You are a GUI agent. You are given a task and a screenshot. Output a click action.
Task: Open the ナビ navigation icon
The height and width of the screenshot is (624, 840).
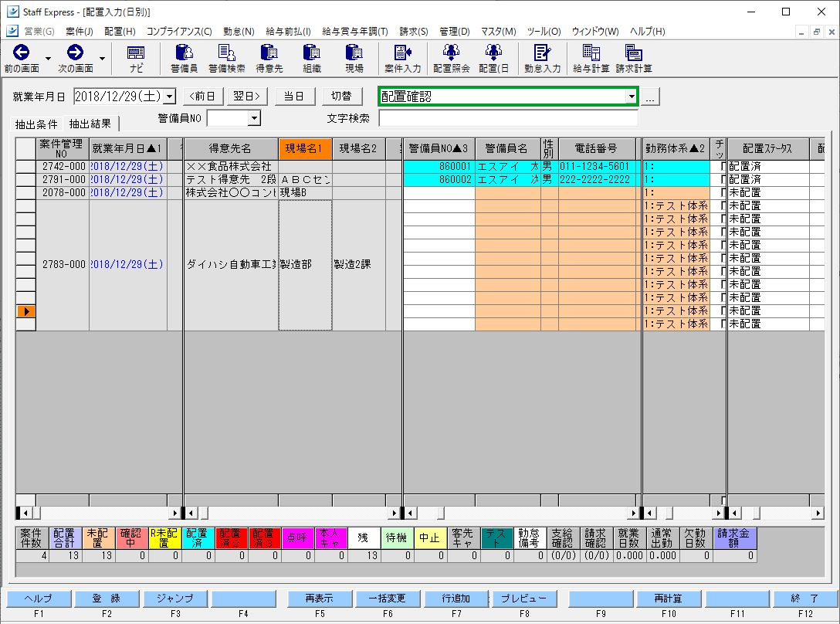pyautogui.click(x=136, y=59)
